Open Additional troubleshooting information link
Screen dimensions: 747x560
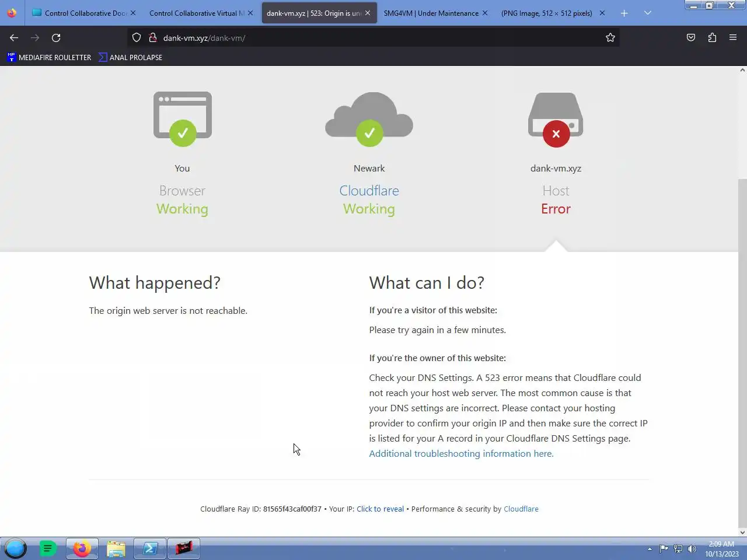[x=461, y=453]
